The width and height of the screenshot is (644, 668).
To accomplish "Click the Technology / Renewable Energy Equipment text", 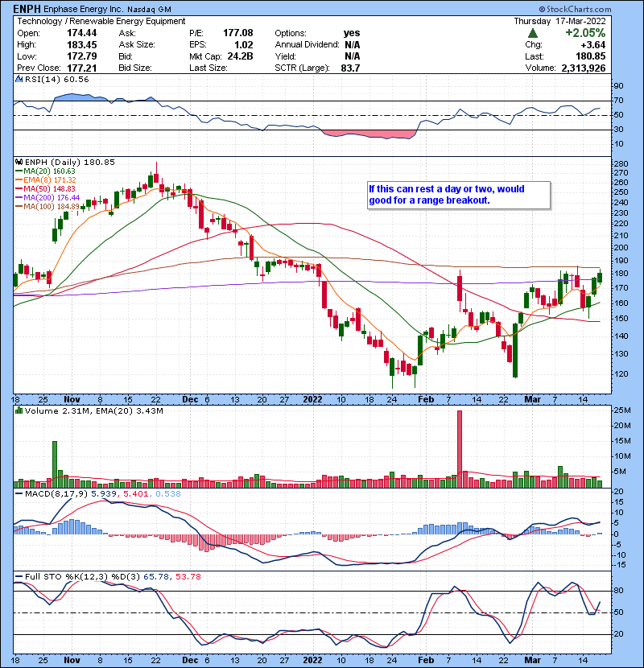I will click(x=101, y=21).
